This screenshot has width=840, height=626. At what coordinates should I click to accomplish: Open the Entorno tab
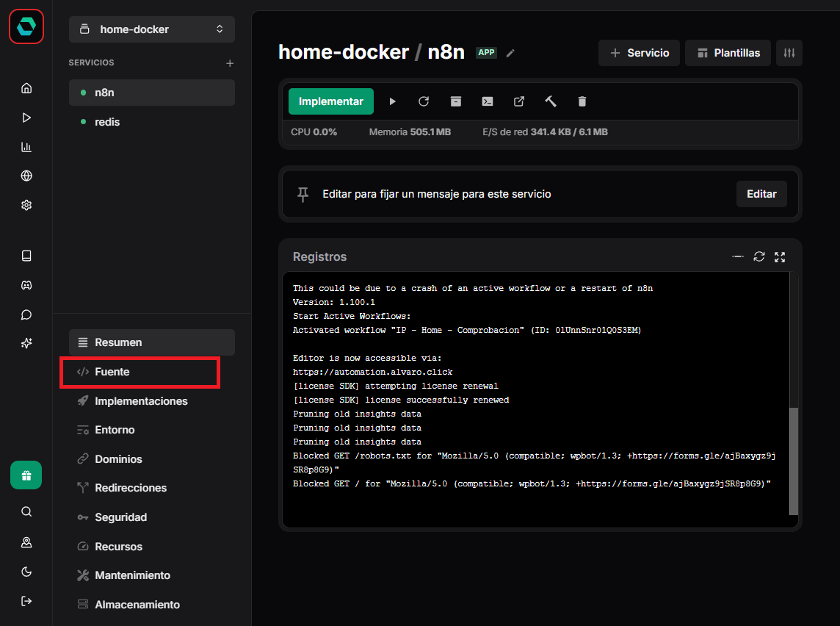(151, 430)
